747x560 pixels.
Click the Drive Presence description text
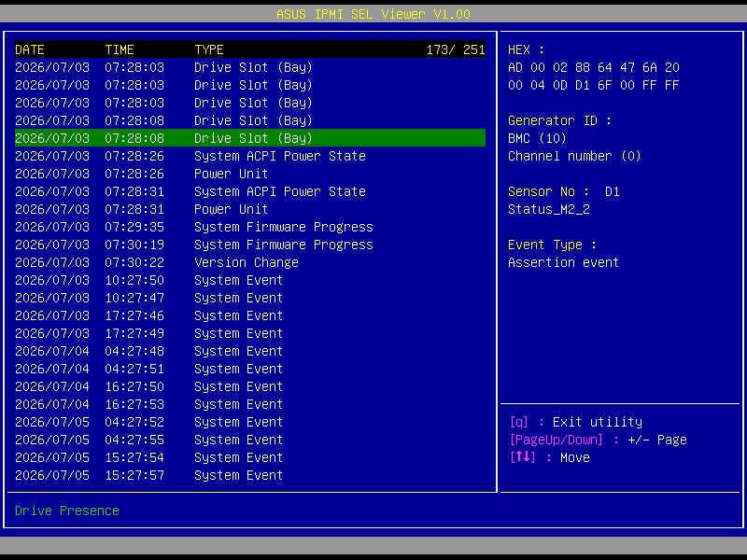(x=67, y=511)
